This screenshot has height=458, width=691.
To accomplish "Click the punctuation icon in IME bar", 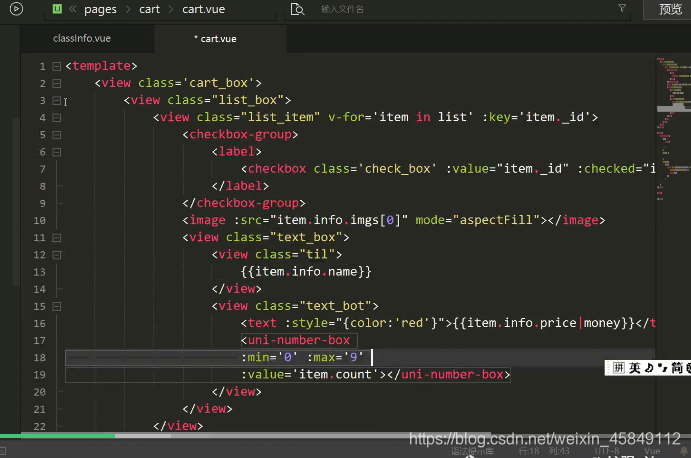I will [x=662, y=367].
